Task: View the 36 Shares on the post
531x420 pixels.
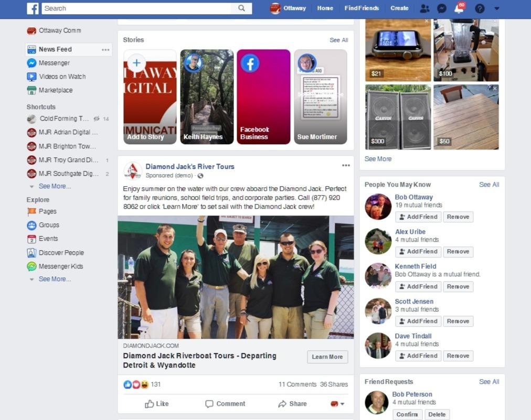Action: 334,384
